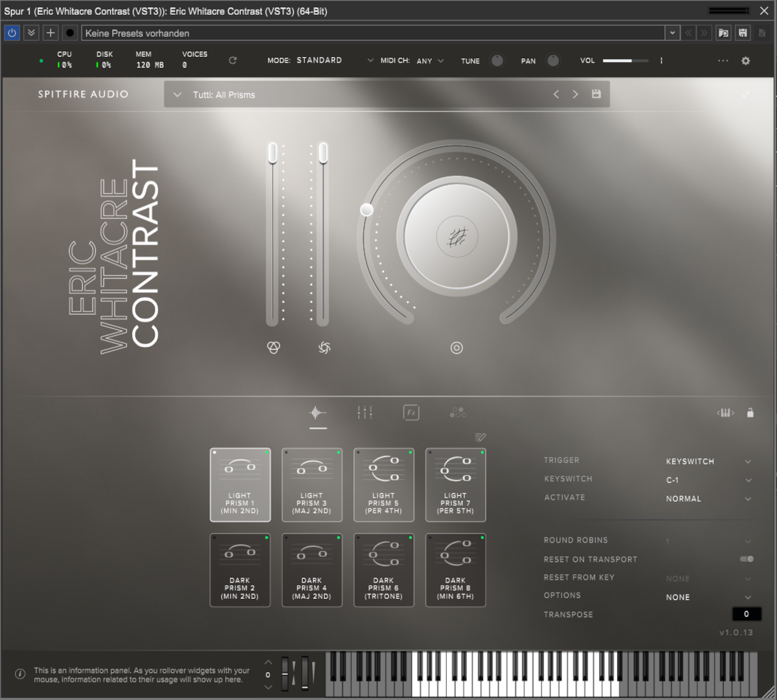
Task: Save the Spitfire preset with disk icon
Action: coord(596,94)
